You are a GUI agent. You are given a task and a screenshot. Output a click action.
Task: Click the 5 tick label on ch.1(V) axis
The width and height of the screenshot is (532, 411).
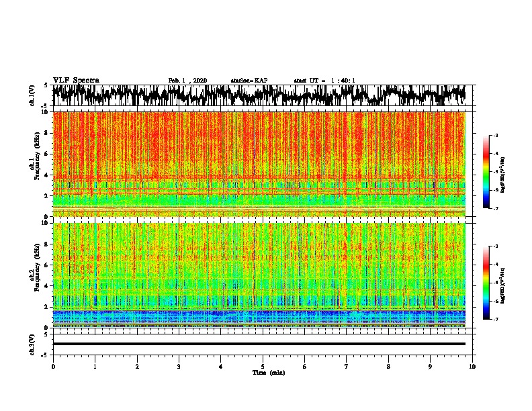(x=46, y=85)
